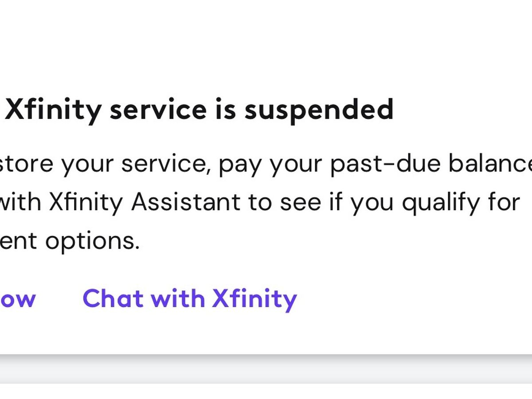Click the 'service is suspended' heading
The height and width of the screenshot is (399, 532).
click(199, 110)
